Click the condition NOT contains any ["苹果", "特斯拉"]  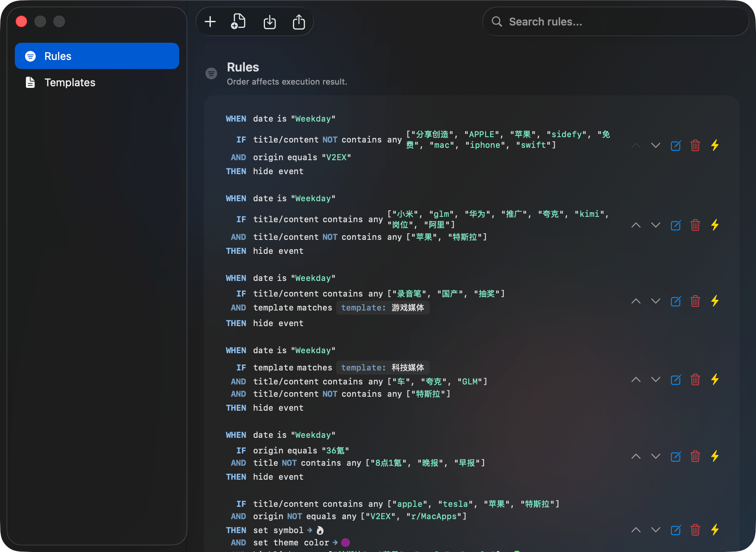coord(370,237)
